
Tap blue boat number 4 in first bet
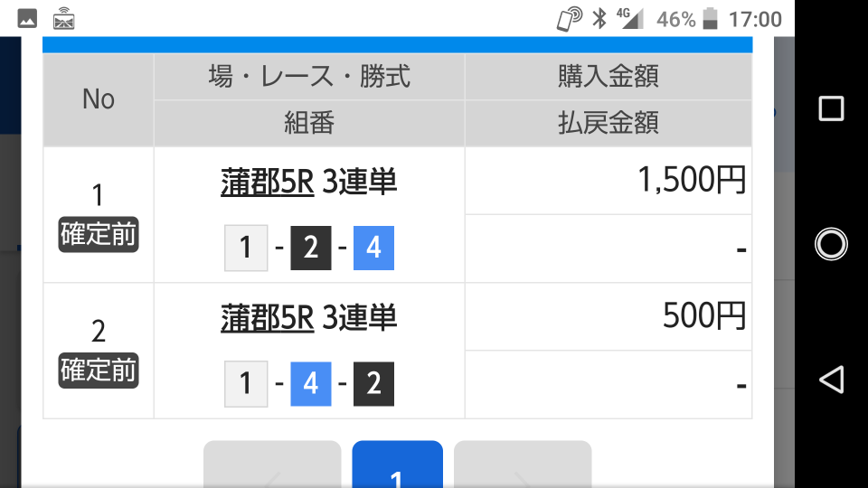(x=373, y=248)
